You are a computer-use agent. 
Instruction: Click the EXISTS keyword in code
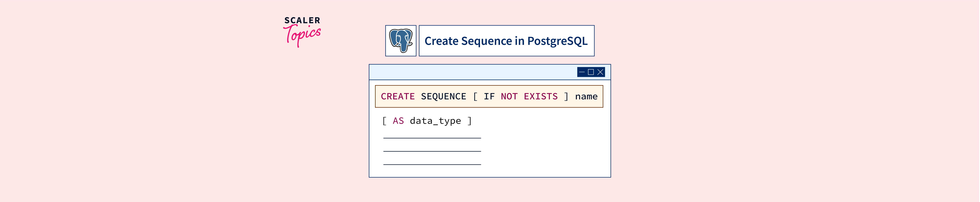point(541,96)
